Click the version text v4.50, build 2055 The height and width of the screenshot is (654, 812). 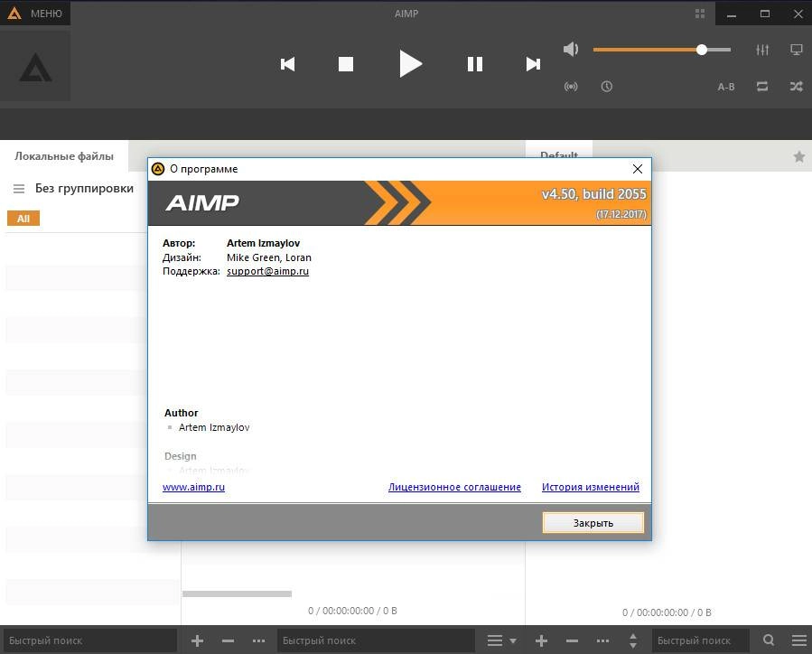(594, 194)
